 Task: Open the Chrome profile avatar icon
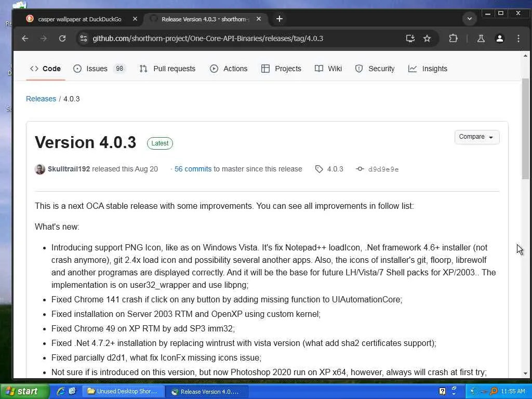click(499, 38)
